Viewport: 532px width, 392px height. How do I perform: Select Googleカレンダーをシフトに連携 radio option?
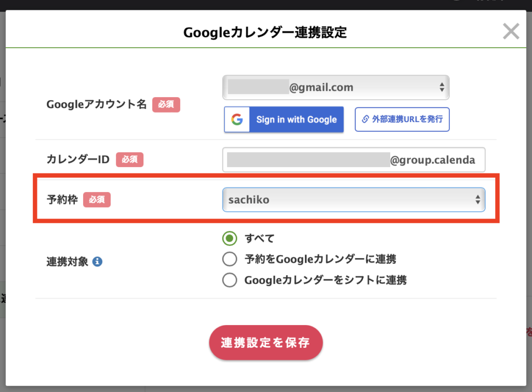[x=230, y=280]
